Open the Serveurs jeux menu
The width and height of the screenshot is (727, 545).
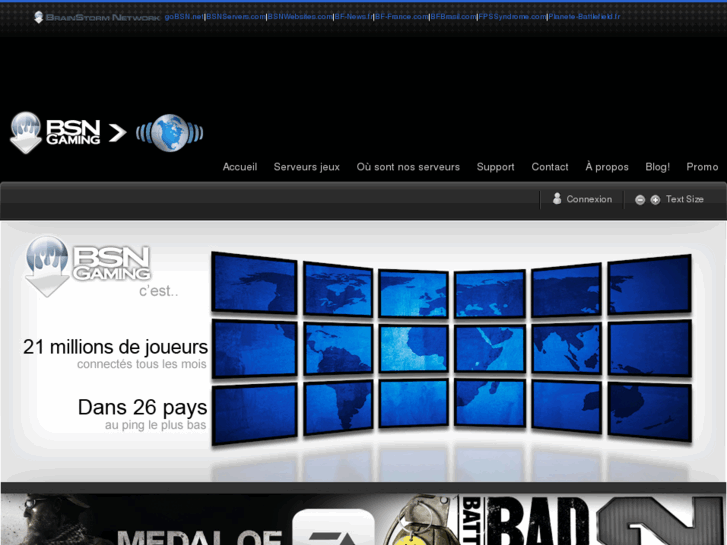[306, 167]
